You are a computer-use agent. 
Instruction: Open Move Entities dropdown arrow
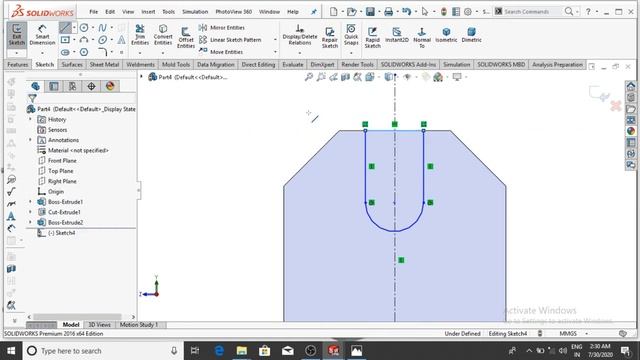(275, 52)
